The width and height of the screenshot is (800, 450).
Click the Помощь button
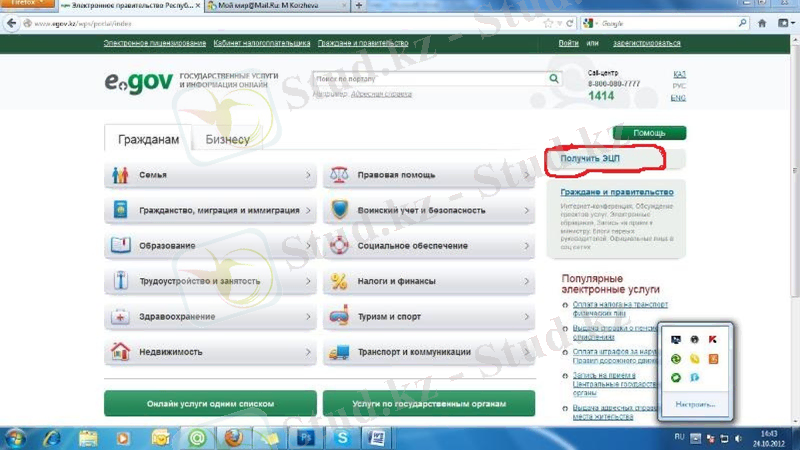[x=649, y=133]
